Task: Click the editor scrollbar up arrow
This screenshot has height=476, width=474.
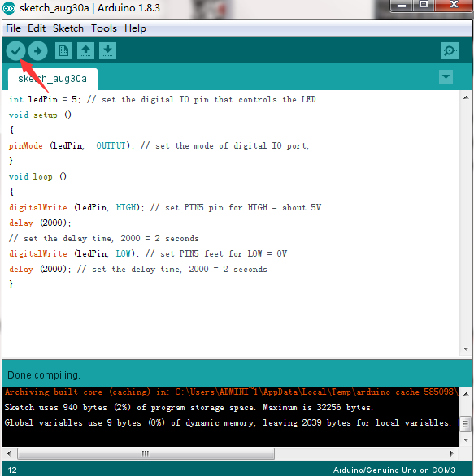Action: click(466, 97)
